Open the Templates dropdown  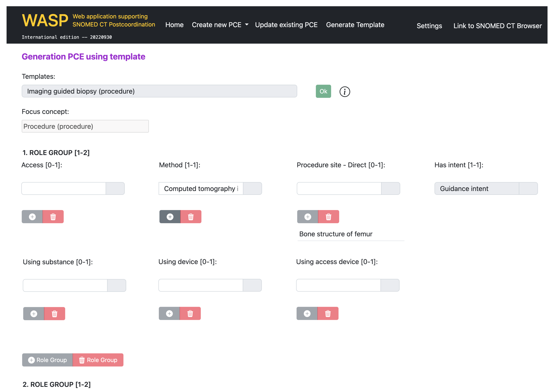[x=159, y=91]
